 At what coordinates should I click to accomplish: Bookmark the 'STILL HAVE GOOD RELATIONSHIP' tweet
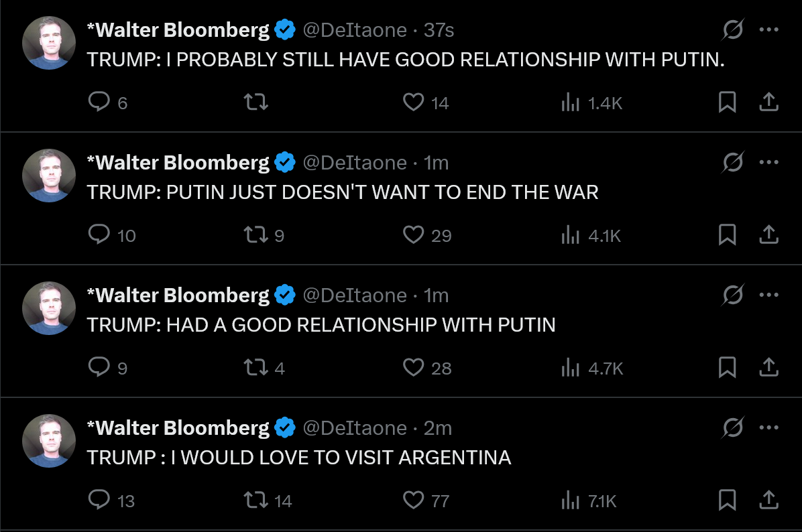pyautogui.click(x=727, y=102)
